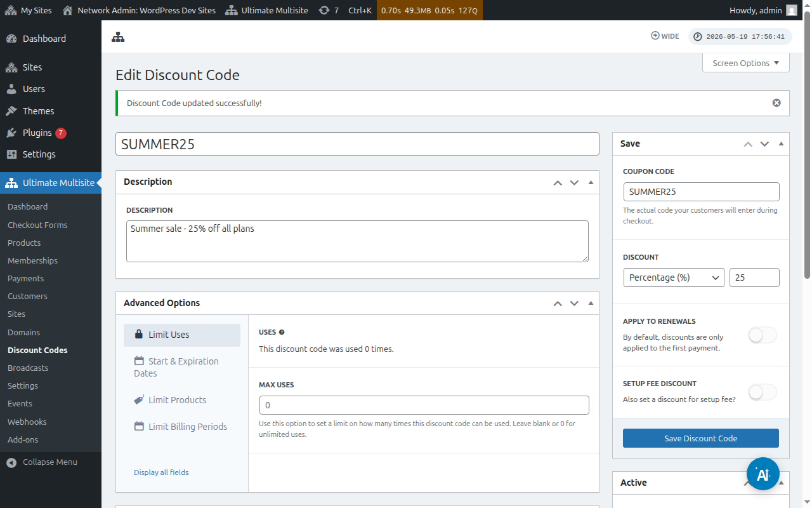Move the Advanced Options panel up

click(558, 304)
